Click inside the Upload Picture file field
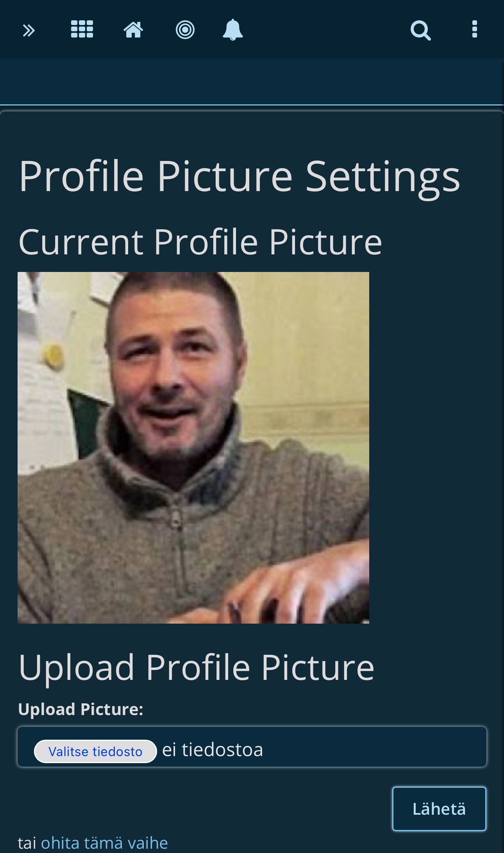Viewport: 504px width, 853px height. click(252, 747)
